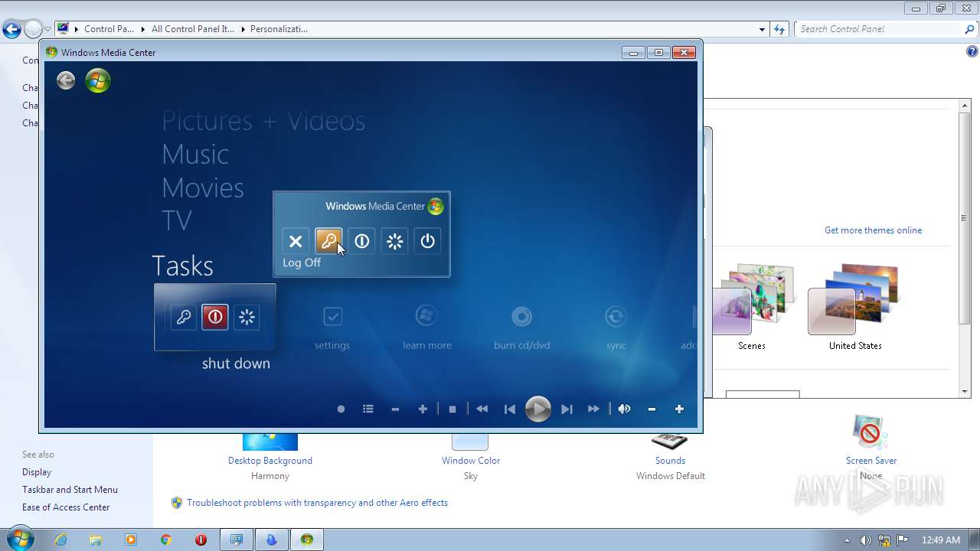
Task: Raise volume with plus at transport bar's end
Action: (679, 409)
